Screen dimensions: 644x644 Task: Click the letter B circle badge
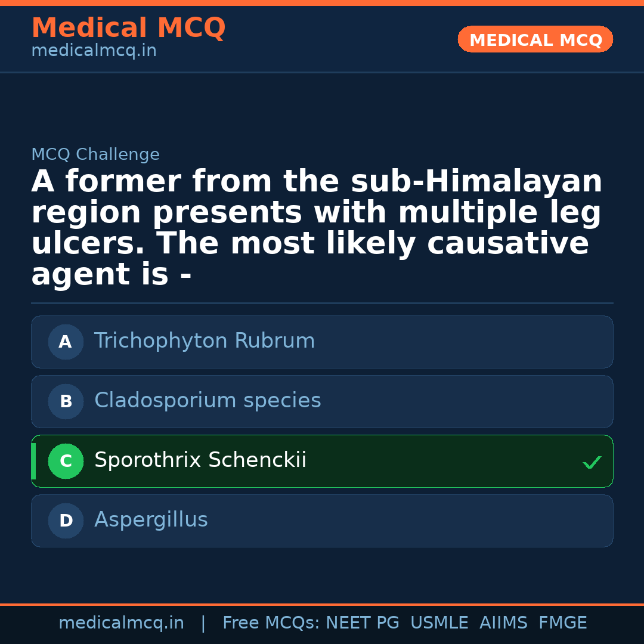click(x=66, y=402)
